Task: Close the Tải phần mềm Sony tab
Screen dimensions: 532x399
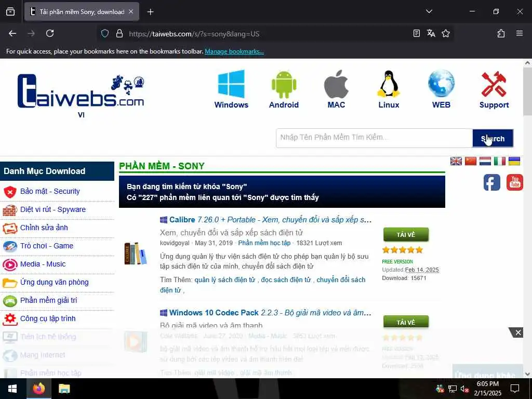Action: (131, 12)
